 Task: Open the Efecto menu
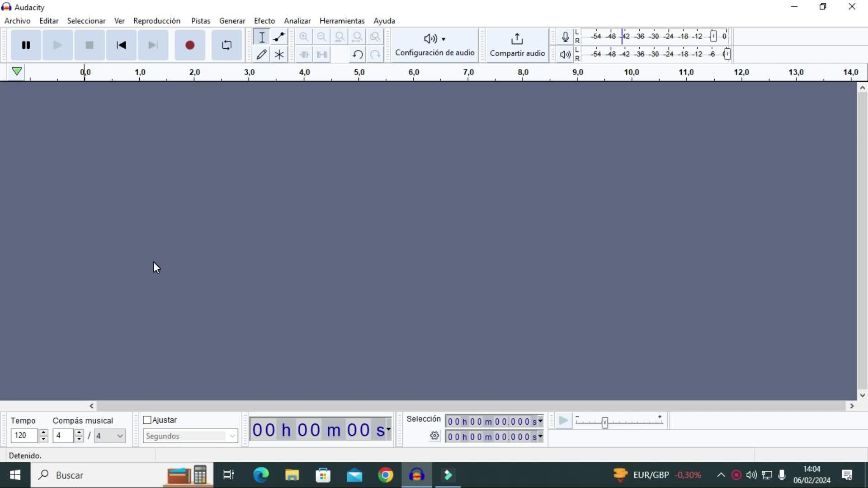264,21
